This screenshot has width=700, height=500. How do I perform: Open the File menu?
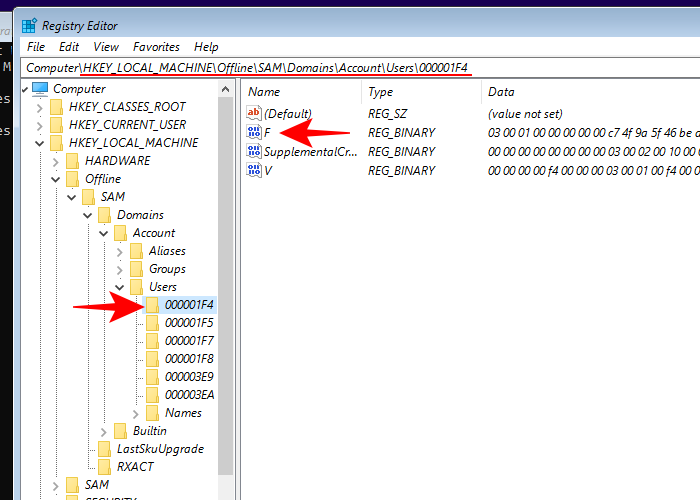pos(36,47)
